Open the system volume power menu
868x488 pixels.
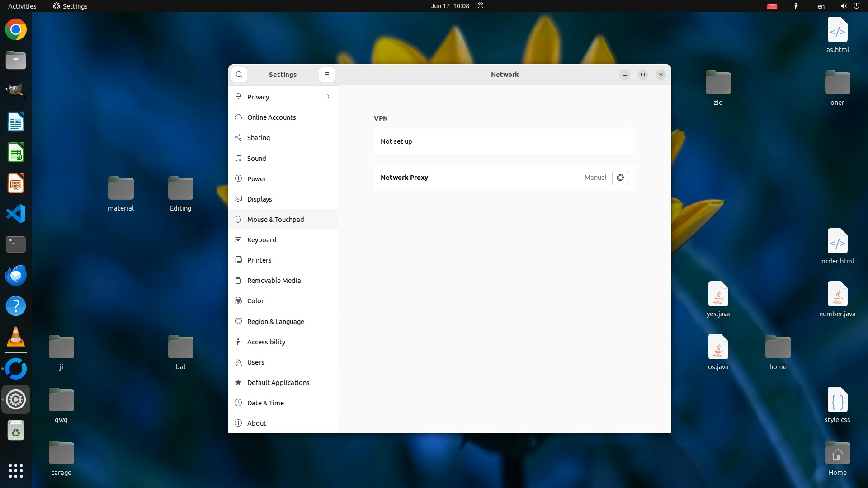point(849,6)
